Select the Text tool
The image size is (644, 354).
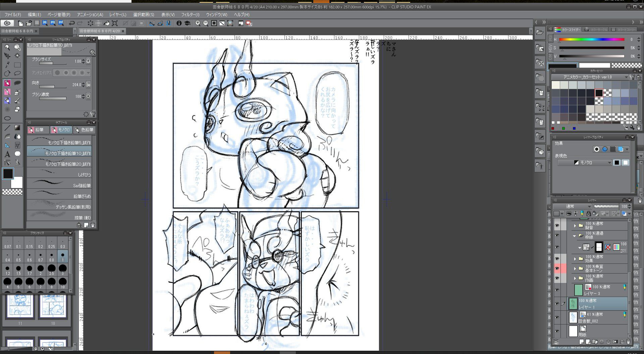point(7,154)
